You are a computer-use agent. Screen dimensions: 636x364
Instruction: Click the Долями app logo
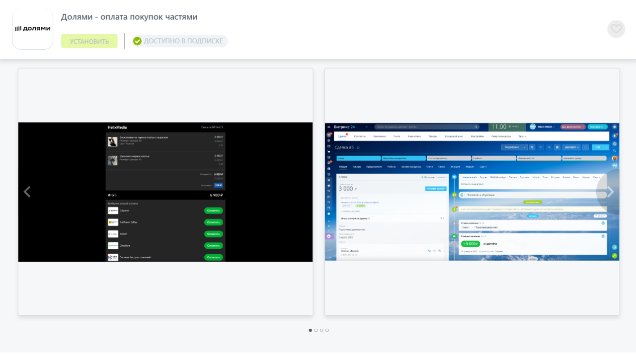pos(32,29)
